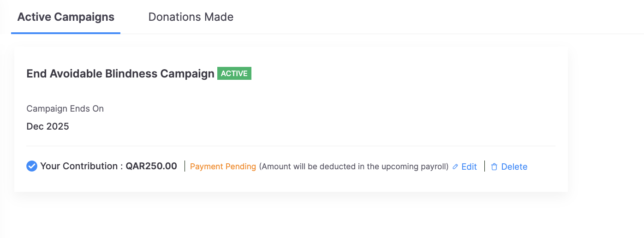The image size is (644, 238).
Task: Click the green ACTIVE status badge
Action: click(234, 73)
